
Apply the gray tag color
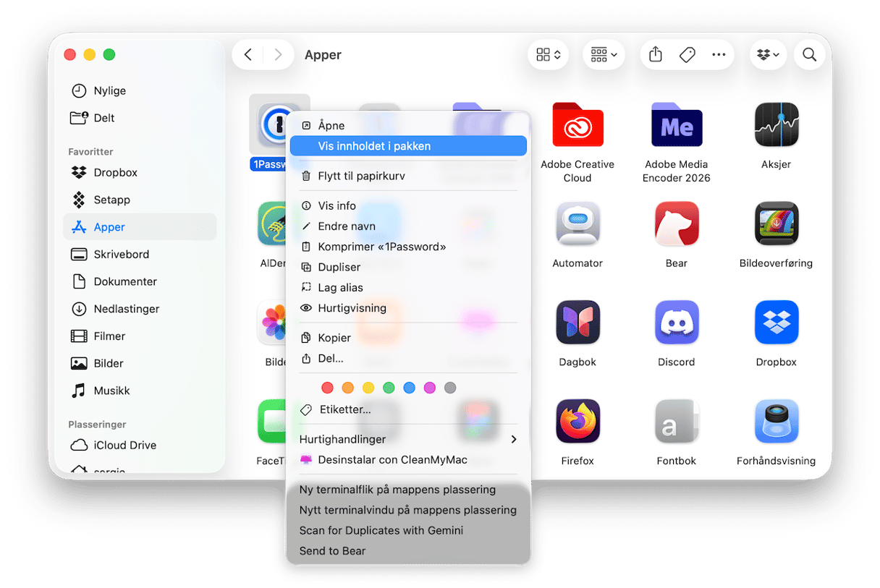coord(450,388)
